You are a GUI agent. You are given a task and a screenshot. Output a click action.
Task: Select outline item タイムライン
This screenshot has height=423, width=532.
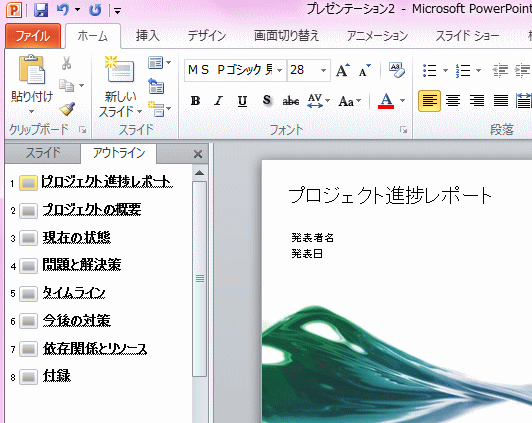(x=74, y=293)
